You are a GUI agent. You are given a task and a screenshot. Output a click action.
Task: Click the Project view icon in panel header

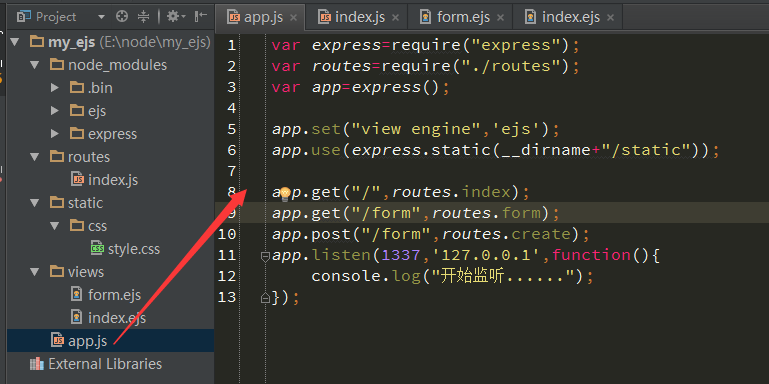24,17
